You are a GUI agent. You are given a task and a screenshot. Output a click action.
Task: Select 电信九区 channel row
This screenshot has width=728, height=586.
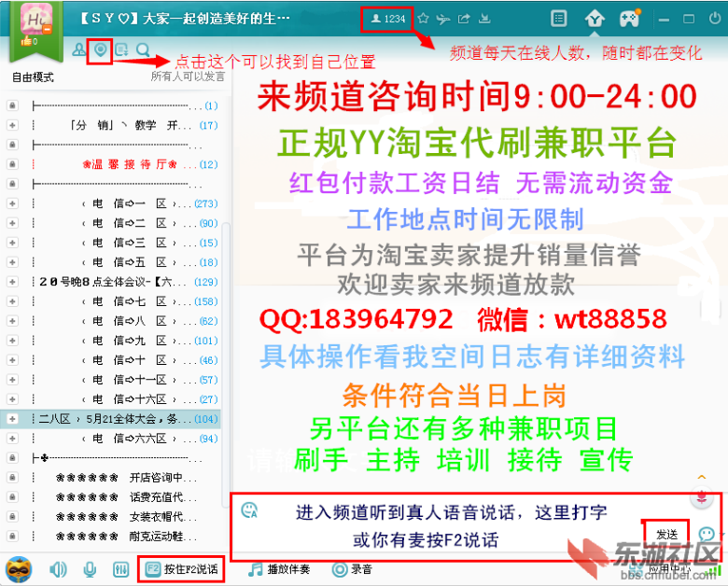coord(111,341)
